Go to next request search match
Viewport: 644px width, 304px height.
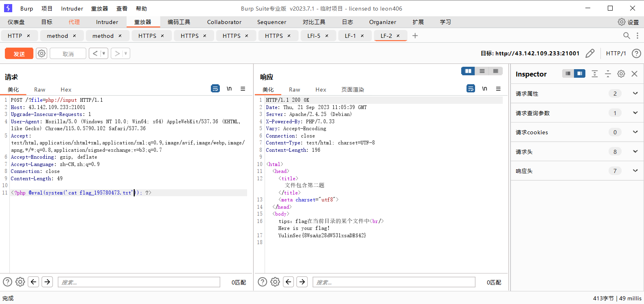[x=47, y=282]
